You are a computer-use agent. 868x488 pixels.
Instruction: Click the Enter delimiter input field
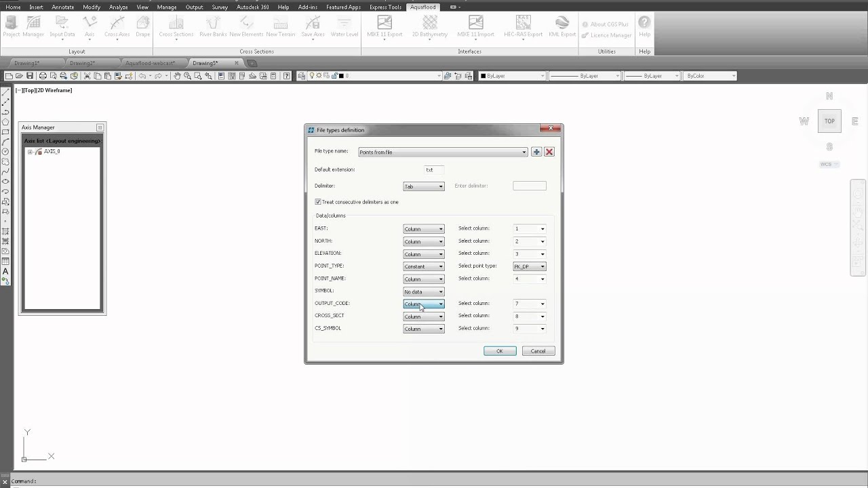530,186
